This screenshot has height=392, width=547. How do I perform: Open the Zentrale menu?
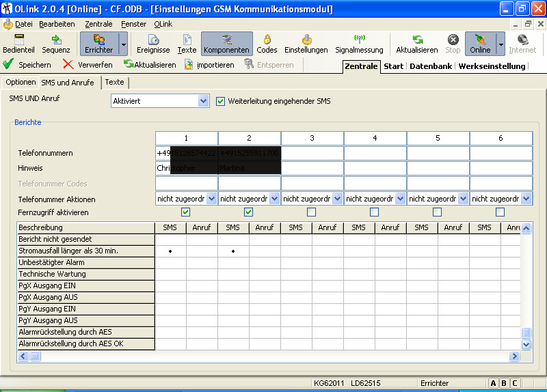click(99, 23)
